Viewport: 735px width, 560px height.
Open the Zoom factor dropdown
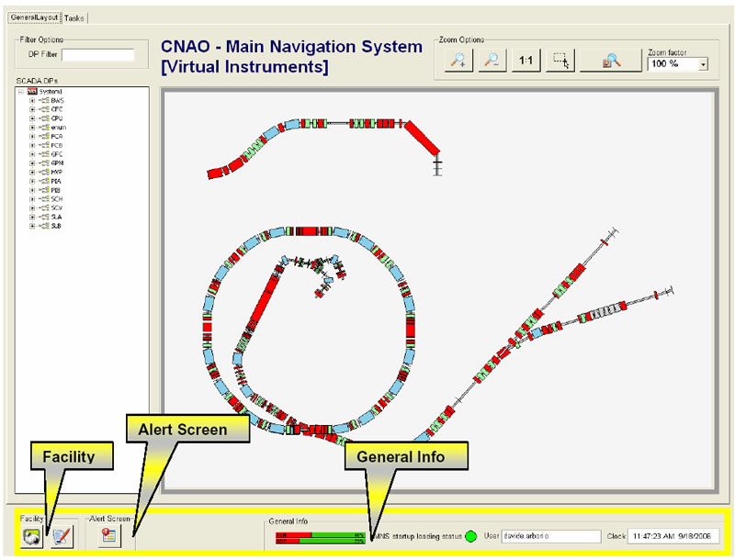[700, 65]
